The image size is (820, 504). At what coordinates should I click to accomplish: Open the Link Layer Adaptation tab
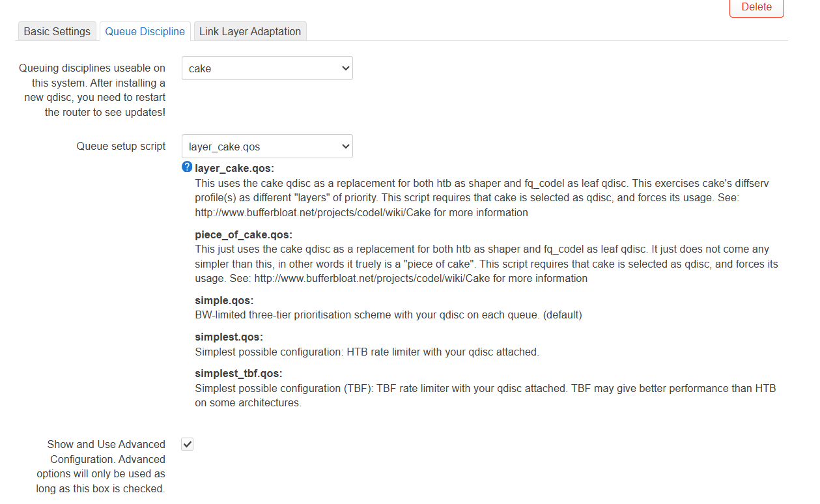(250, 31)
